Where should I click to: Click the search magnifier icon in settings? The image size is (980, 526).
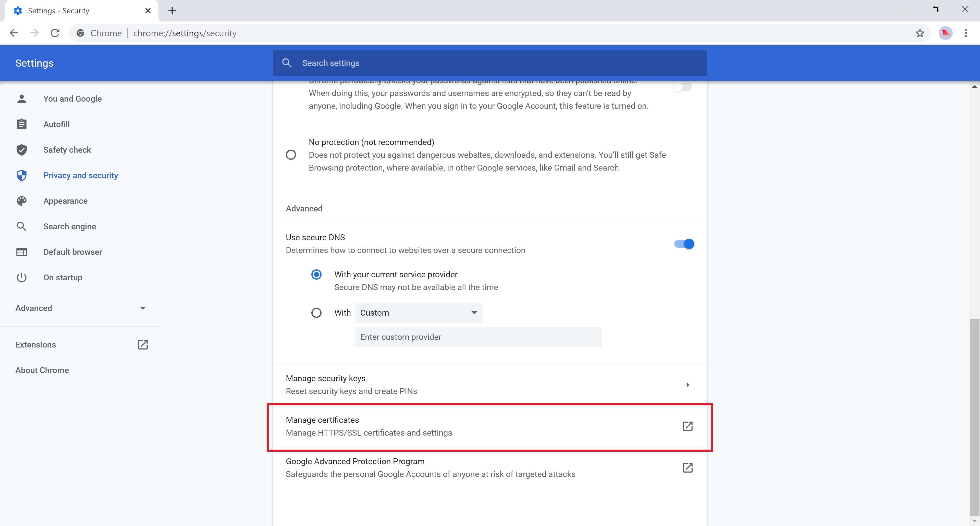[287, 63]
